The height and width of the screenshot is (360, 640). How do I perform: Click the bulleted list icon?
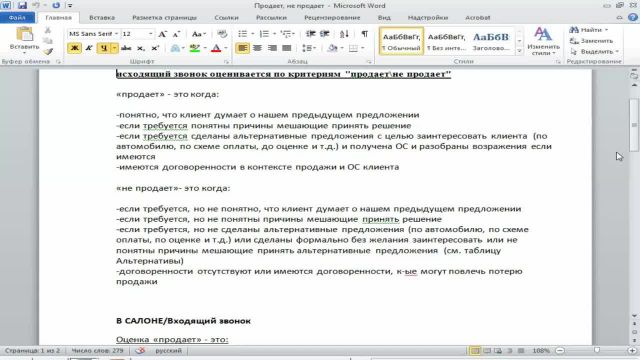click(242, 34)
